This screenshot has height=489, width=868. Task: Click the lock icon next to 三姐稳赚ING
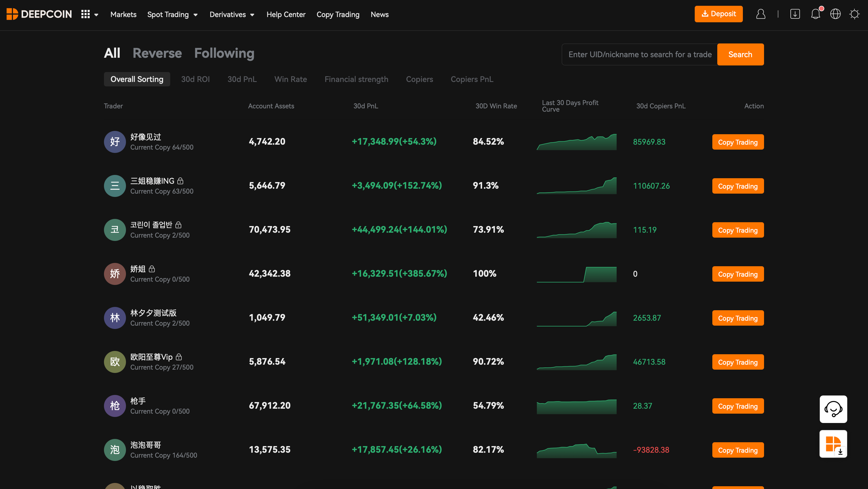point(180,181)
